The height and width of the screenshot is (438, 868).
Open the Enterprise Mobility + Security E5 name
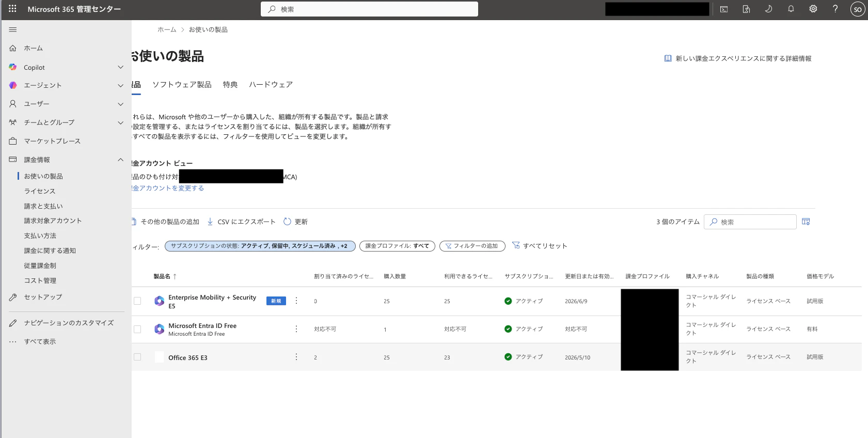click(x=212, y=302)
